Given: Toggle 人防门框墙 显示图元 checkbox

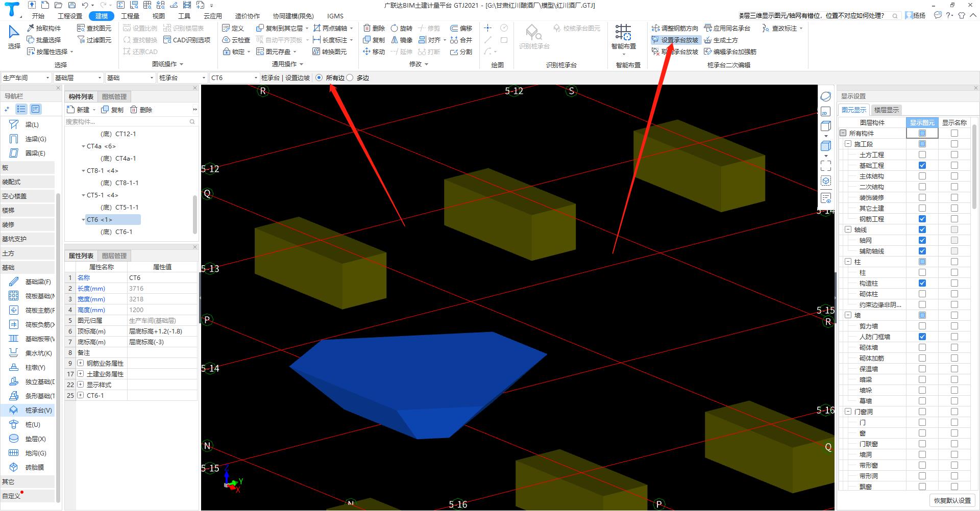Looking at the screenshot, I should point(922,337).
